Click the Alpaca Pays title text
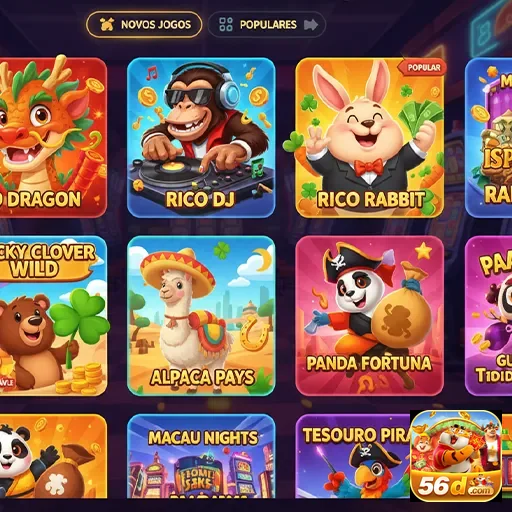The width and height of the screenshot is (512, 512). pos(202,377)
